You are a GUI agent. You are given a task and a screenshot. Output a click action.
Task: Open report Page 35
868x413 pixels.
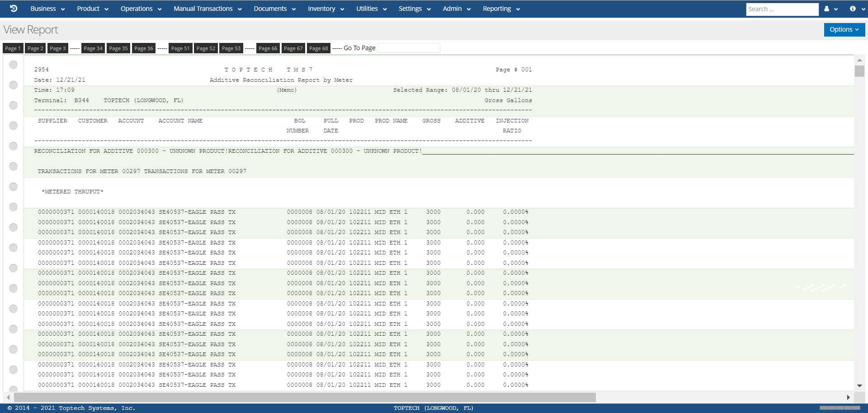click(118, 48)
